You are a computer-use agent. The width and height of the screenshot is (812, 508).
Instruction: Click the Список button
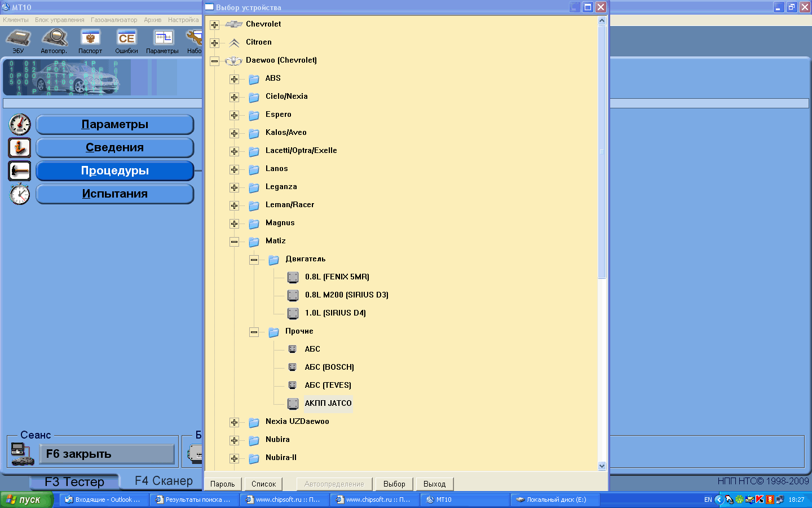pos(263,484)
